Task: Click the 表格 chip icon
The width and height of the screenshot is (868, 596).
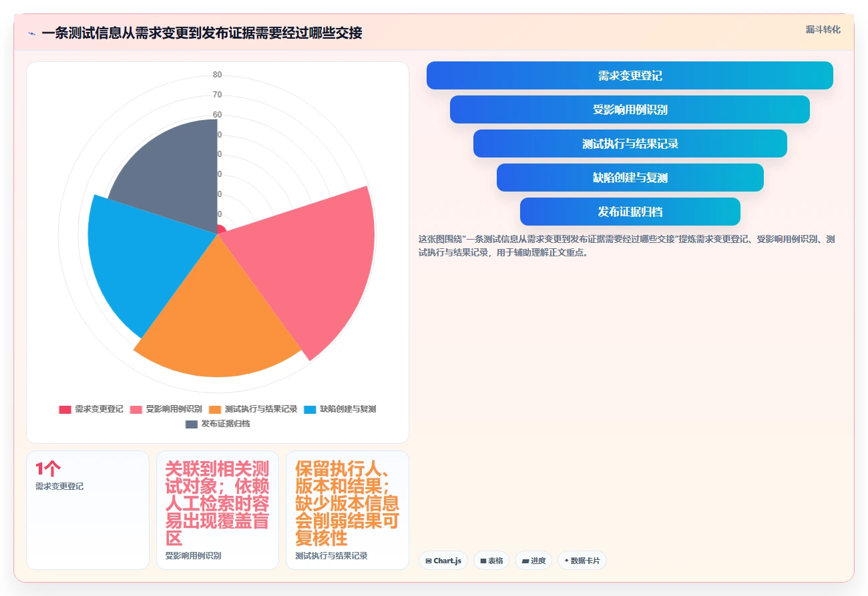Action: (x=483, y=561)
